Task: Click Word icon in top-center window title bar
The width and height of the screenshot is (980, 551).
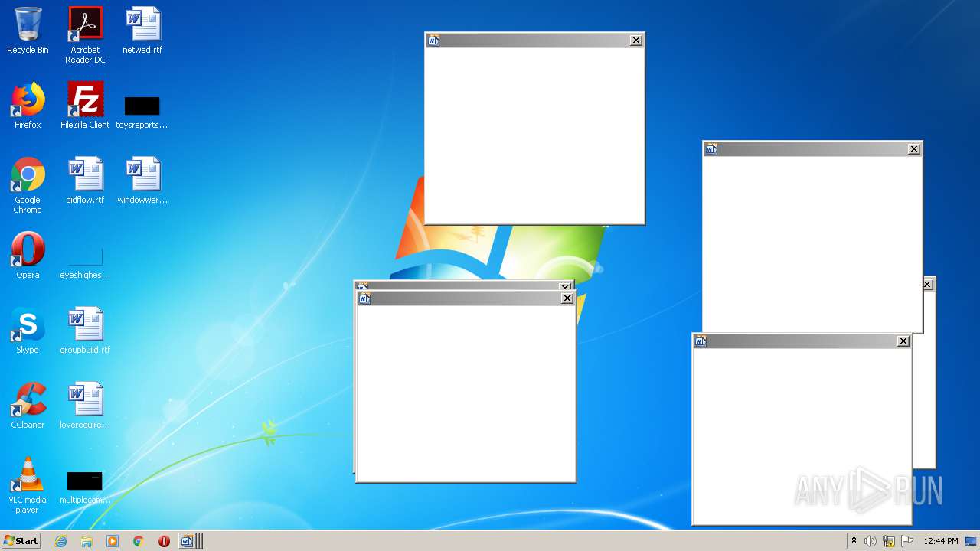Action: 433,41
